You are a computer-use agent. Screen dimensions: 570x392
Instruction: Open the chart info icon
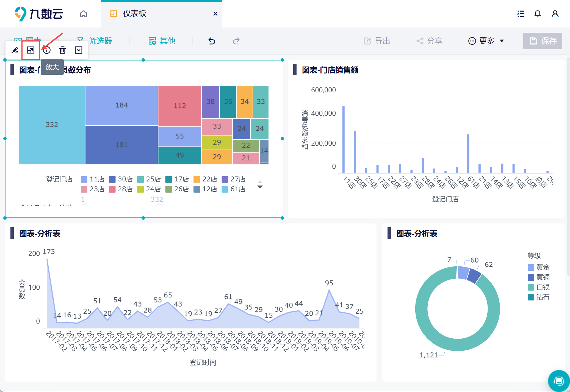pos(47,50)
